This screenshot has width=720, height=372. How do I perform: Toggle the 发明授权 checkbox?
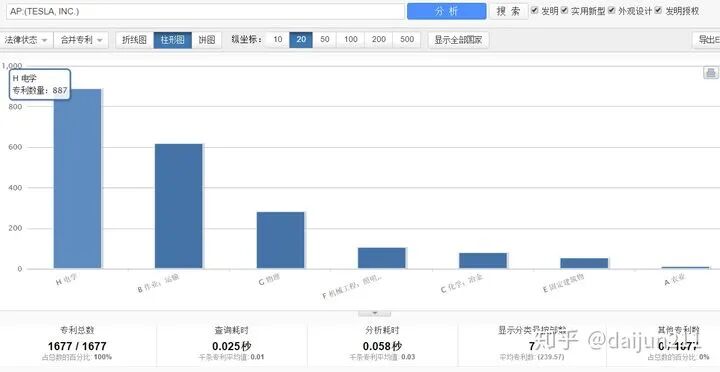pos(658,10)
